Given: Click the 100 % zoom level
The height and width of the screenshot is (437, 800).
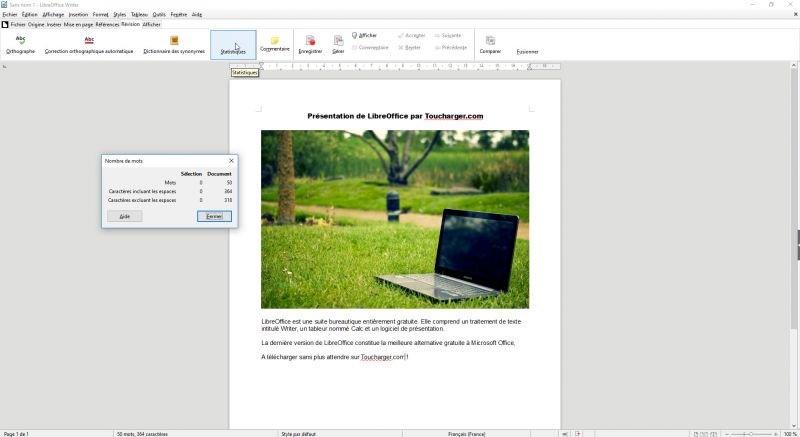Looking at the screenshot, I should click(x=790, y=434).
